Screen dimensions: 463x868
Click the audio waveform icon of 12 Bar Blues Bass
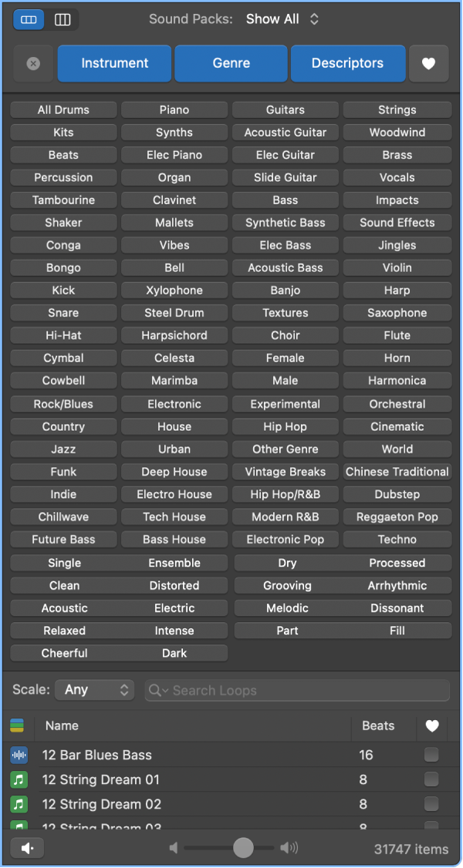(19, 755)
